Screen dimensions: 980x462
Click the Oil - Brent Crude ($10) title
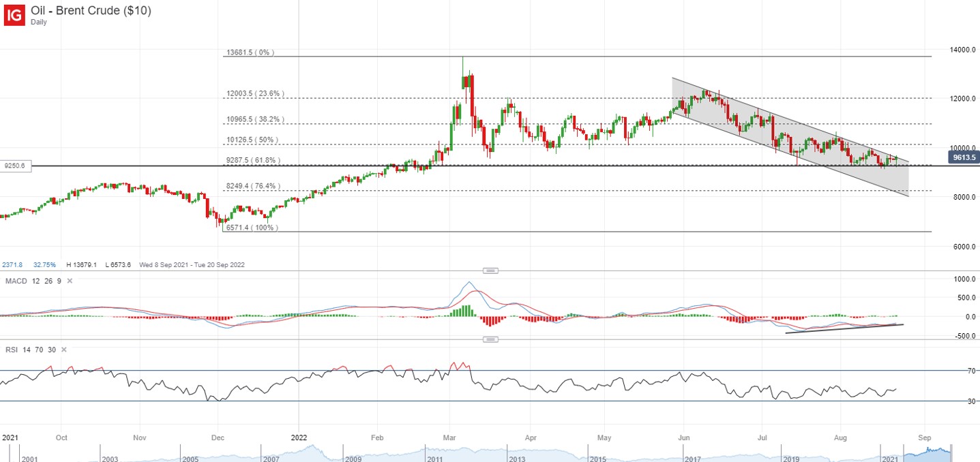(x=91, y=10)
